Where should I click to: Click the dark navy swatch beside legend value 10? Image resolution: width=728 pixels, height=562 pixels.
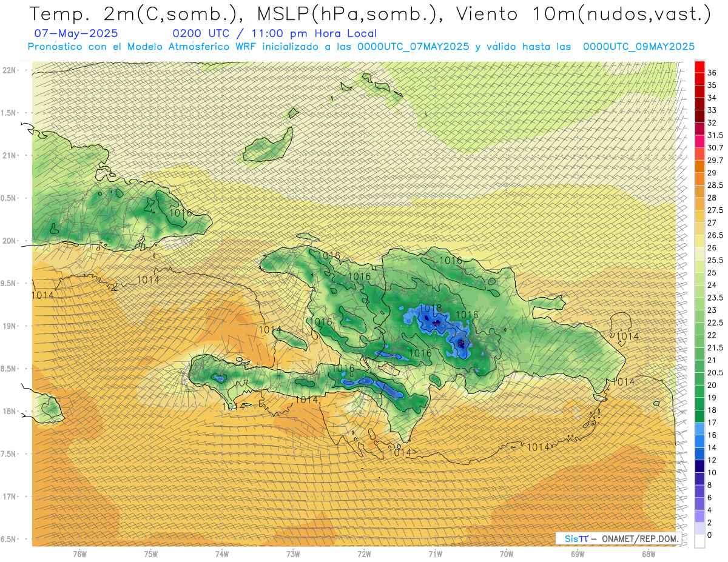click(699, 467)
